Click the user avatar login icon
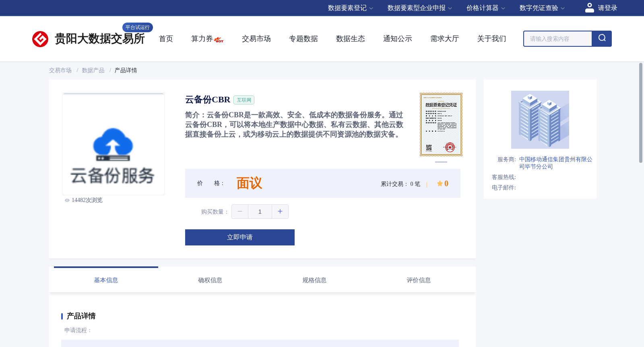 coord(590,8)
